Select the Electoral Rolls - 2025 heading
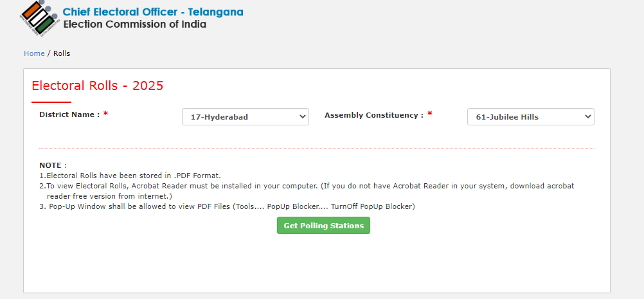This screenshot has width=644, height=299. (98, 86)
